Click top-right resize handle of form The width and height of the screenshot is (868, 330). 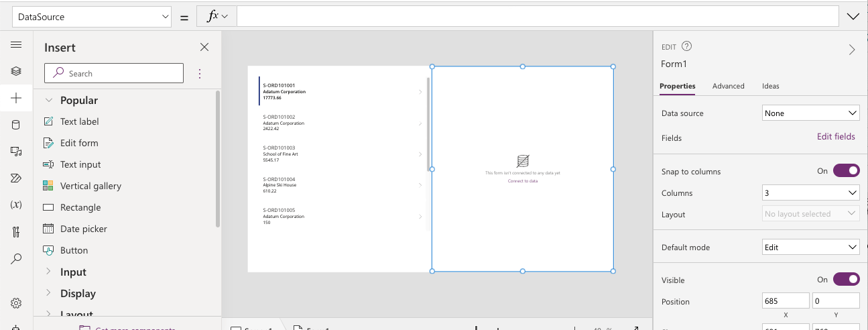point(613,66)
